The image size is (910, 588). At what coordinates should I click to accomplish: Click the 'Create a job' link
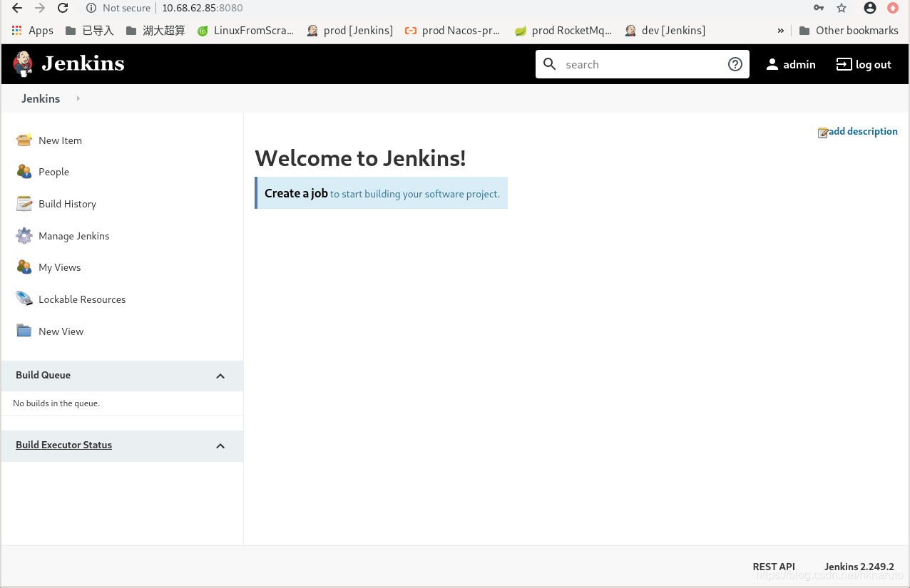(x=296, y=193)
